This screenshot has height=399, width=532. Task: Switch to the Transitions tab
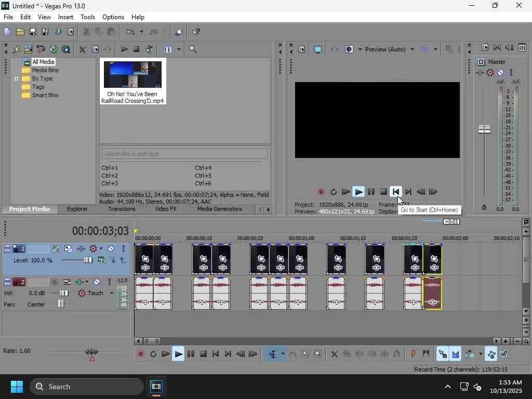122,209
